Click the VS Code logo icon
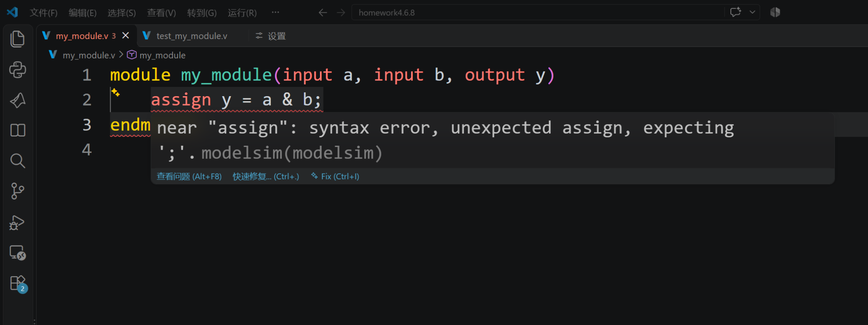The height and width of the screenshot is (325, 868). [x=12, y=12]
